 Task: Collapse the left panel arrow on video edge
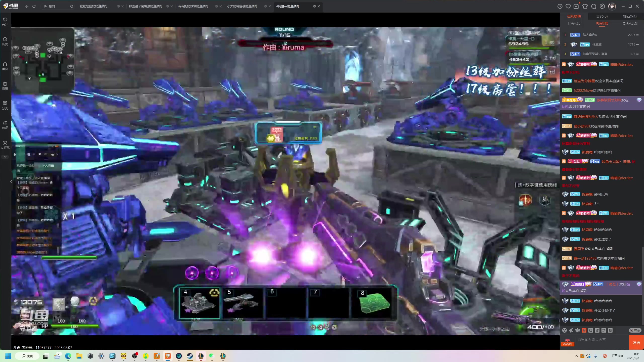(x=11, y=181)
